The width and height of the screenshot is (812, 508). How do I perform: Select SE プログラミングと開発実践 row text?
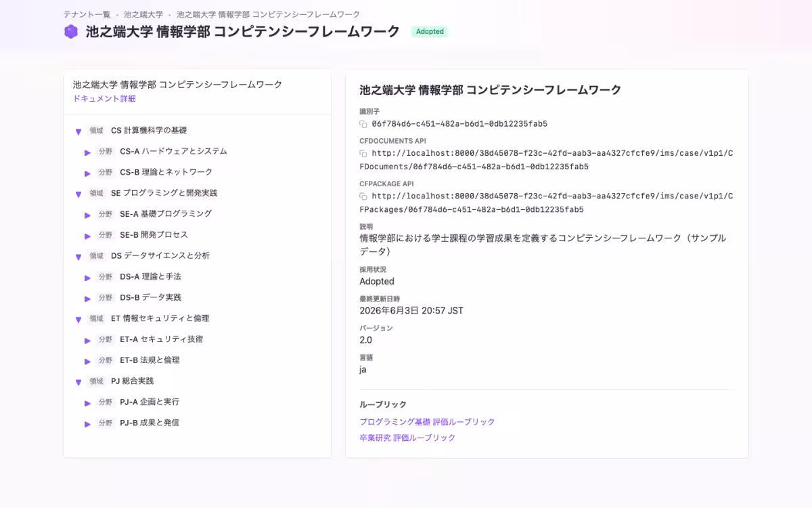[x=164, y=194]
